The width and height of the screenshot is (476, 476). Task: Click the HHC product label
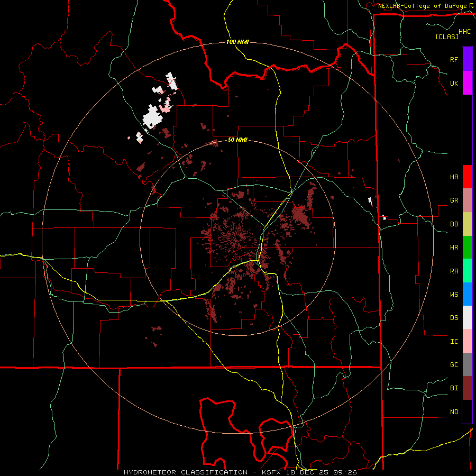464,32
